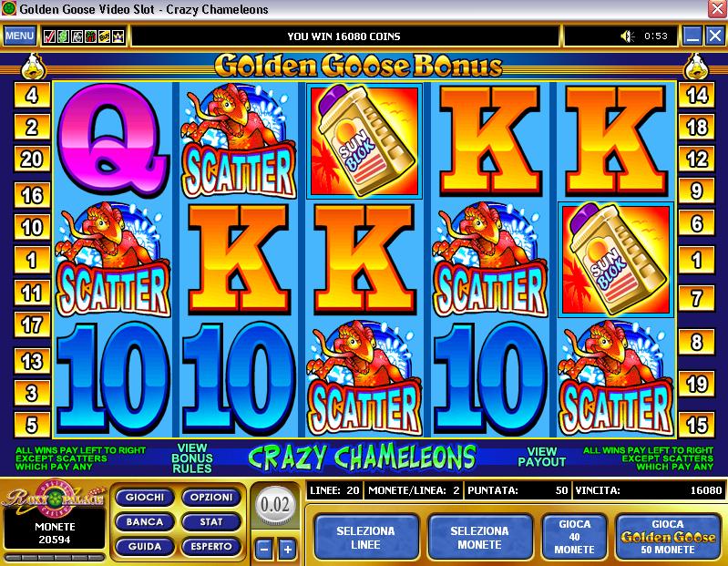Click the red gift box icon
Image resolution: width=728 pixels, height=566 pixels.
pos(90,36)
